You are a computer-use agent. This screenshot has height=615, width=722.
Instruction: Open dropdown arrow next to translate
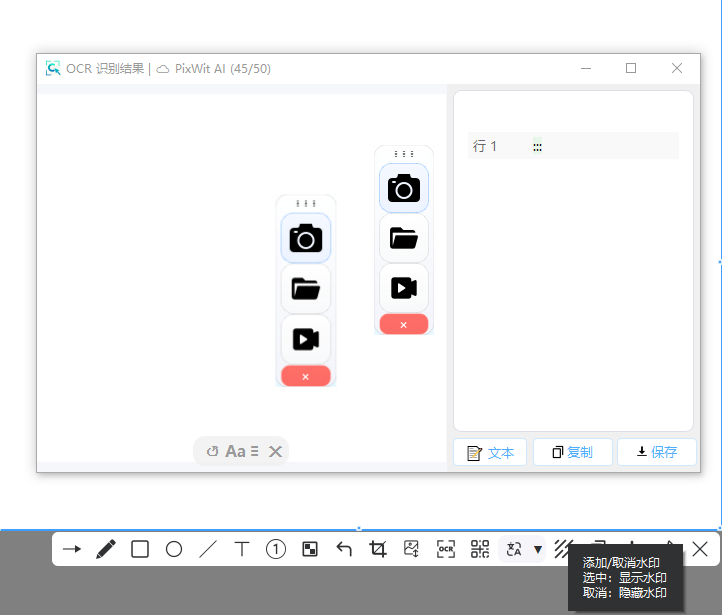point(538,549)
